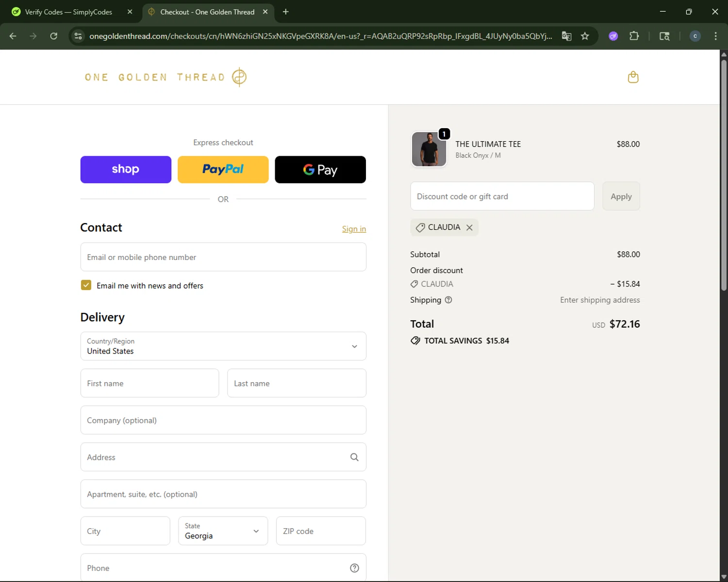Apply the discount code
Image resolution: width=728 pixels, height=582 pixels.
click(621, 196)
